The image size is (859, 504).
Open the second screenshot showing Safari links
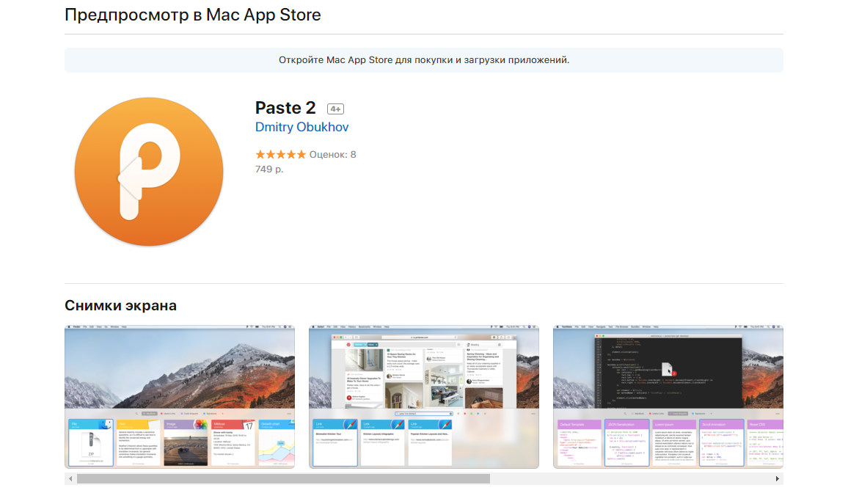click(x=423, y=367)
